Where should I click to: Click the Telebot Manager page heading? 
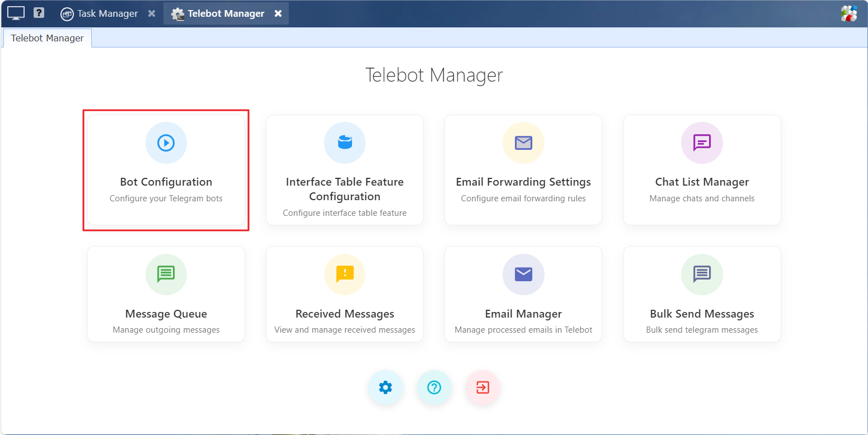434,75
